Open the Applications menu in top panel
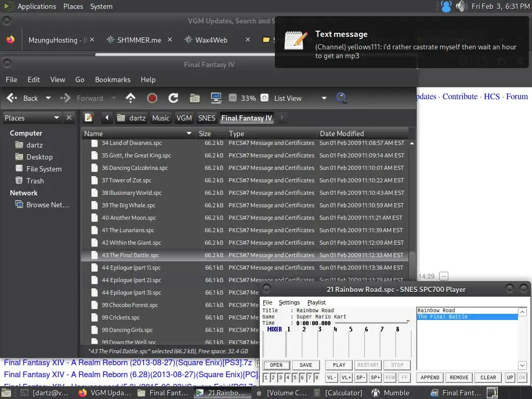 coord(37,6)
